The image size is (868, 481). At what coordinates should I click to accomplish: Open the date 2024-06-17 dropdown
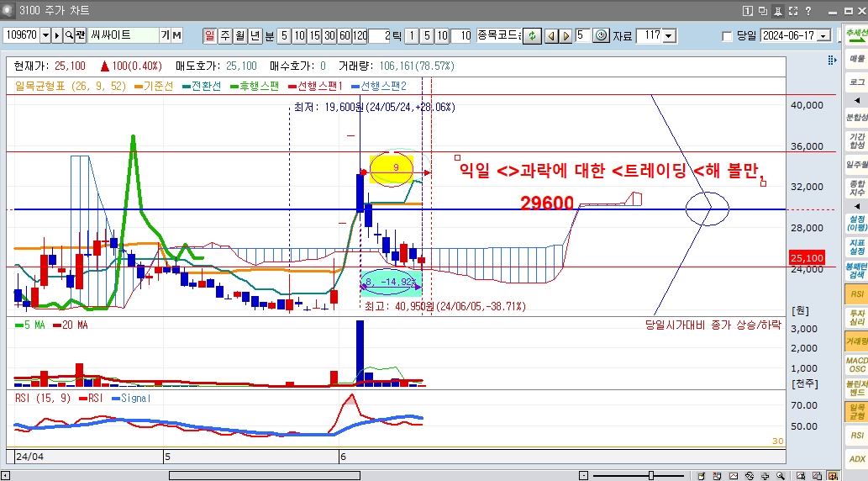(824, 36)
